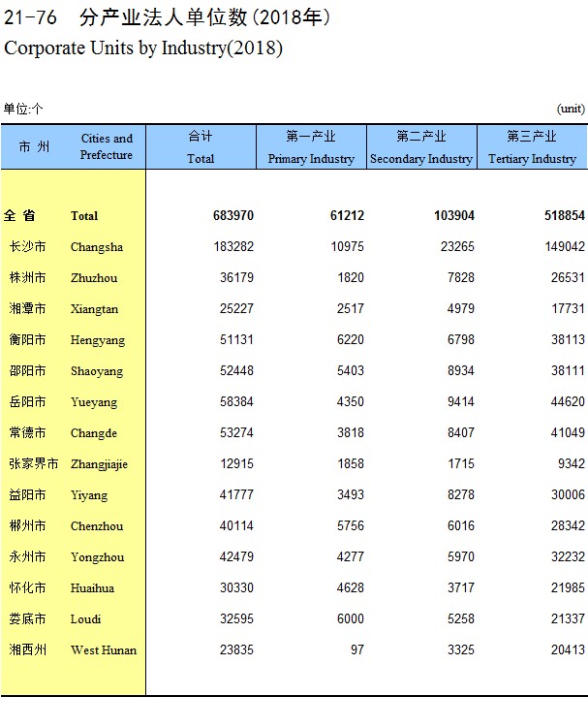Image resolution: width=588 pixels, height=728 pixels.
Task: Select the 'West Hunan' row label
Action: [104, 650]
